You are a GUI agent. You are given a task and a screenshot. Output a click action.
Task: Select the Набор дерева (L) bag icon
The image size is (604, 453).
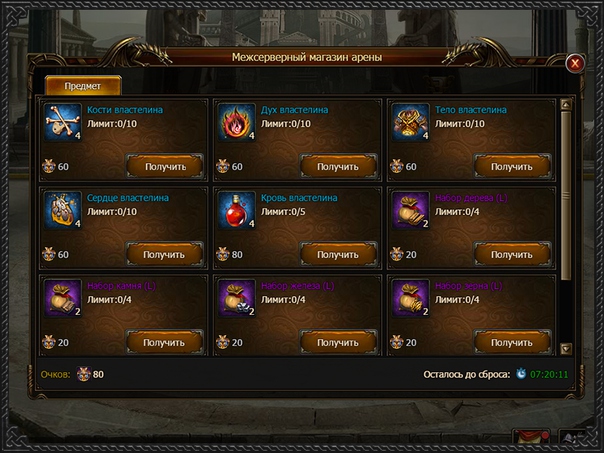411,210
